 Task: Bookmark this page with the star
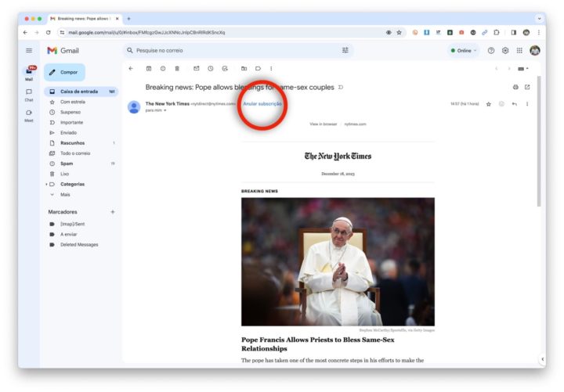coord(399,32)
